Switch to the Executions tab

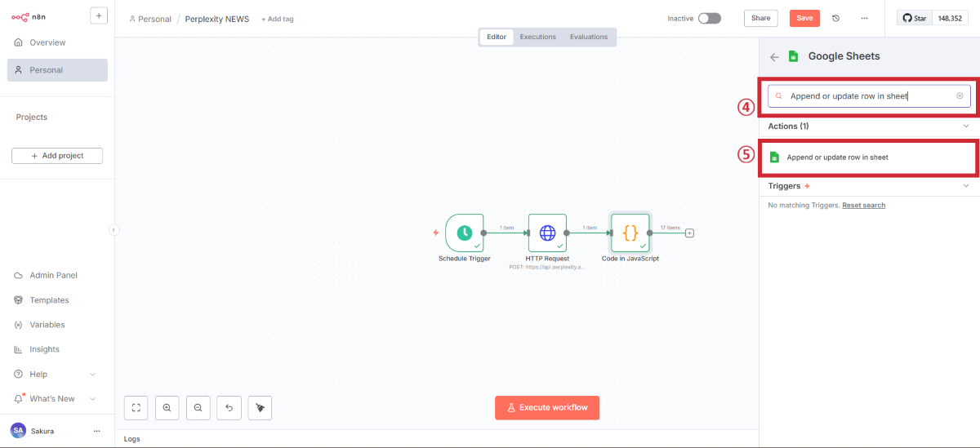pos(538,37)
